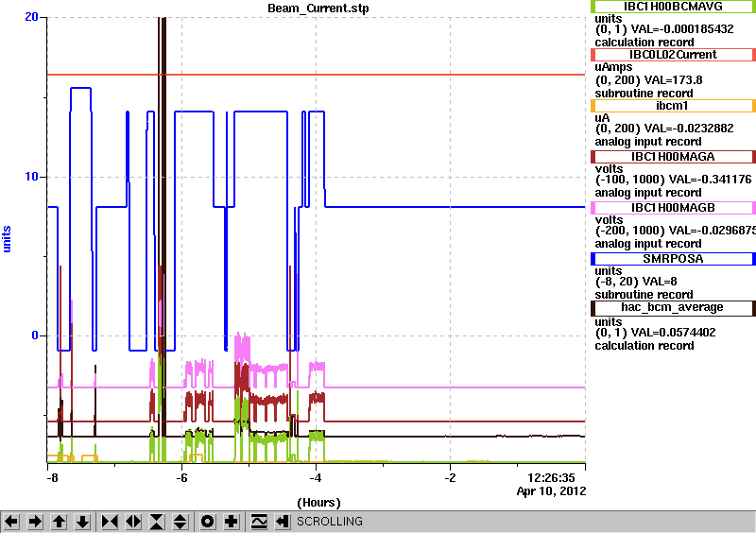Click the y-axis value 20
Image resolution: width=756 pixels, height=533 pixels.
pos(31,17)
